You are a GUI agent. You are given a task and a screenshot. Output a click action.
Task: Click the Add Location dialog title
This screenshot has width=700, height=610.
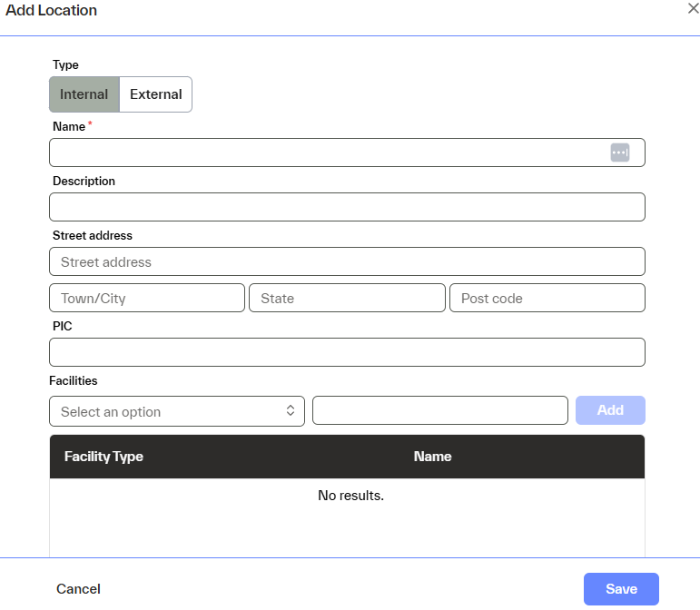coord(52,11)
